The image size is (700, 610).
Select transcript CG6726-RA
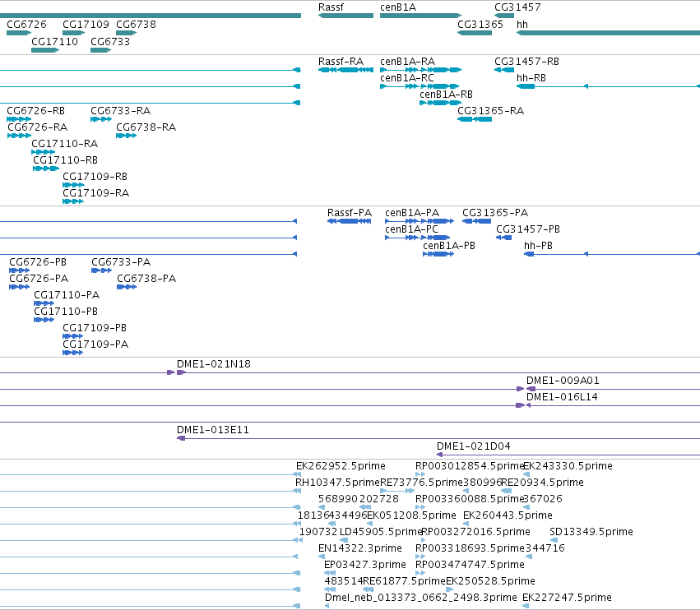[19, 136]
